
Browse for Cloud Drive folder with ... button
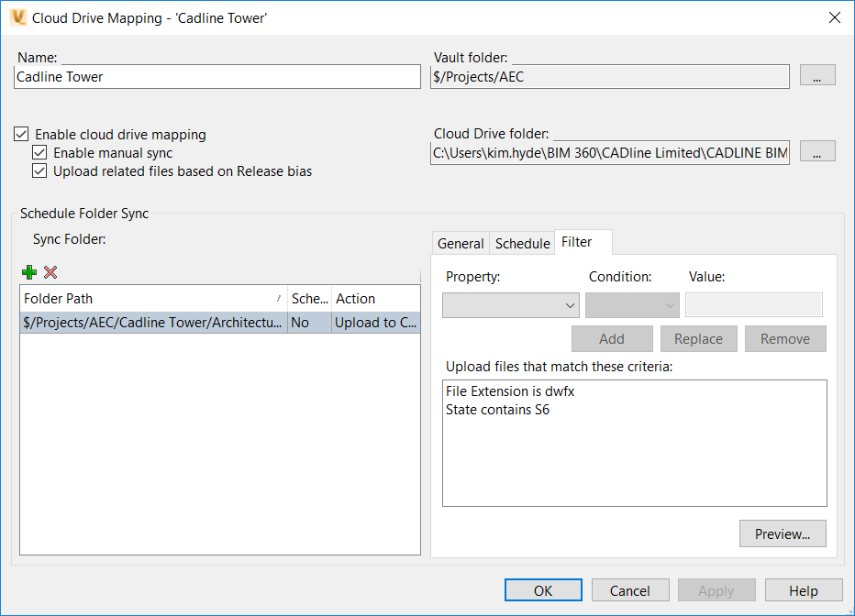817,151
